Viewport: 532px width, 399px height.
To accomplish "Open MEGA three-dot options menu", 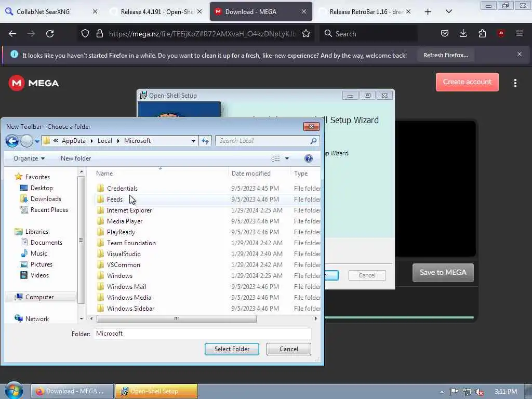I will click(515, 83).
